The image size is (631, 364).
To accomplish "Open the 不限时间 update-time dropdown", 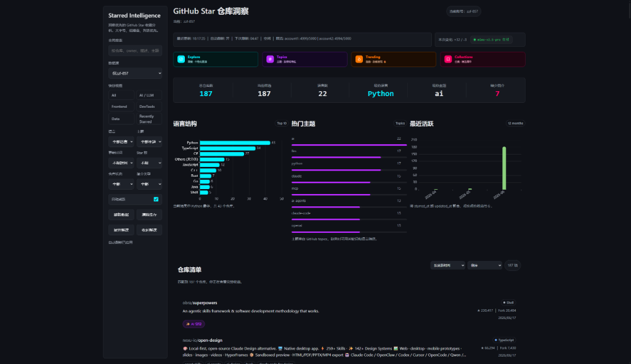I will (121, 163).
